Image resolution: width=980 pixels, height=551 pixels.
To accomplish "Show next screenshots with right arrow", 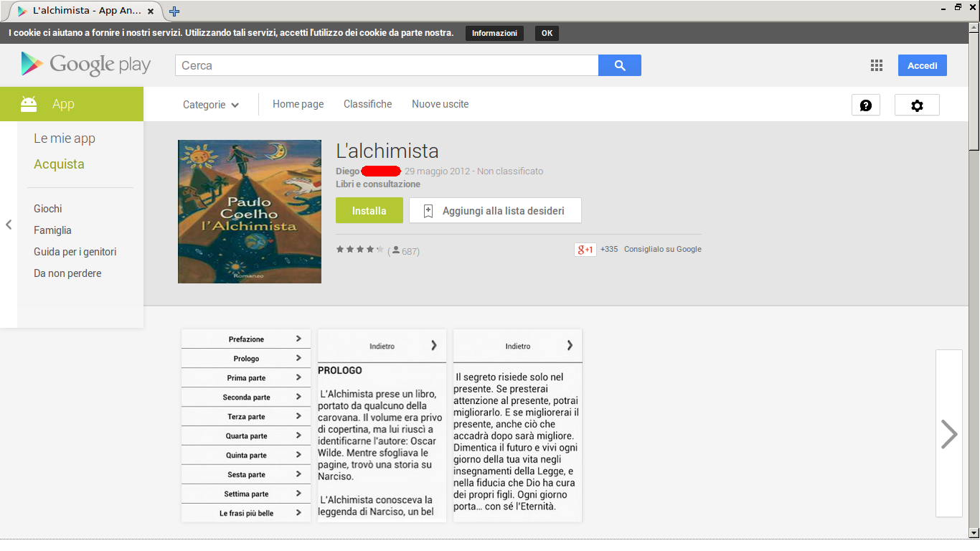I will tap(949, 433).
